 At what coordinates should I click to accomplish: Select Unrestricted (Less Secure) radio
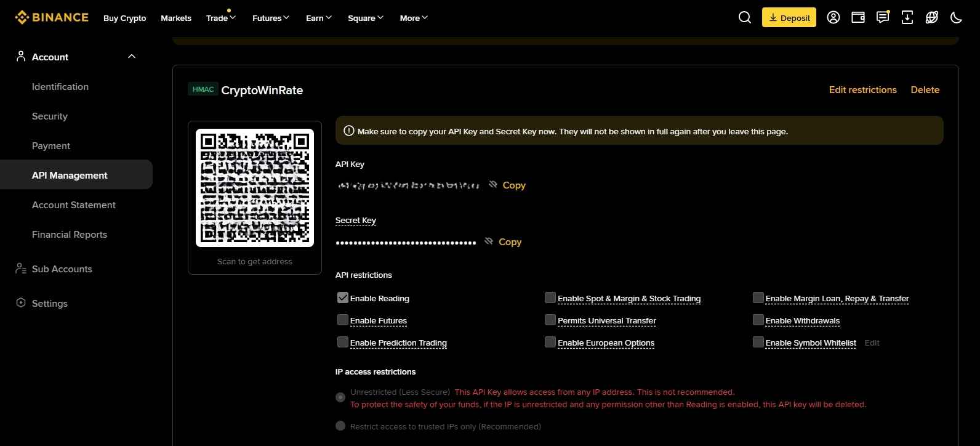coord(340,397)
